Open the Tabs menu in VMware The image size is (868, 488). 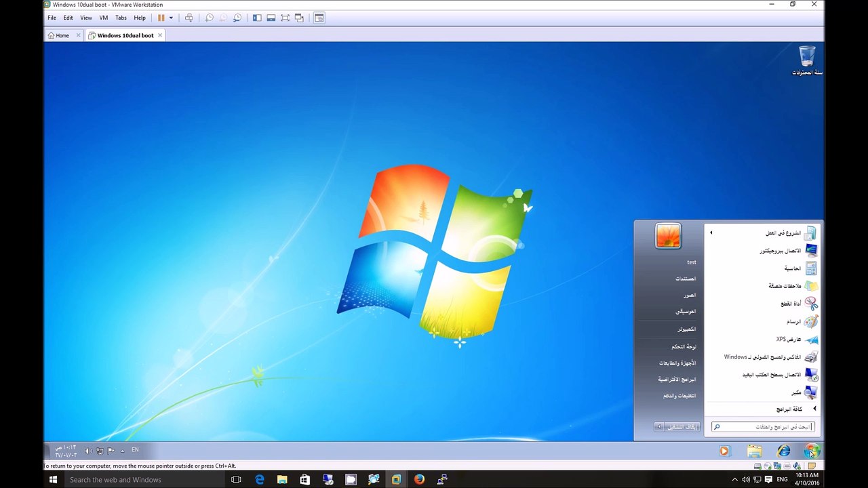pyautogui.click(x=121, y=18)
